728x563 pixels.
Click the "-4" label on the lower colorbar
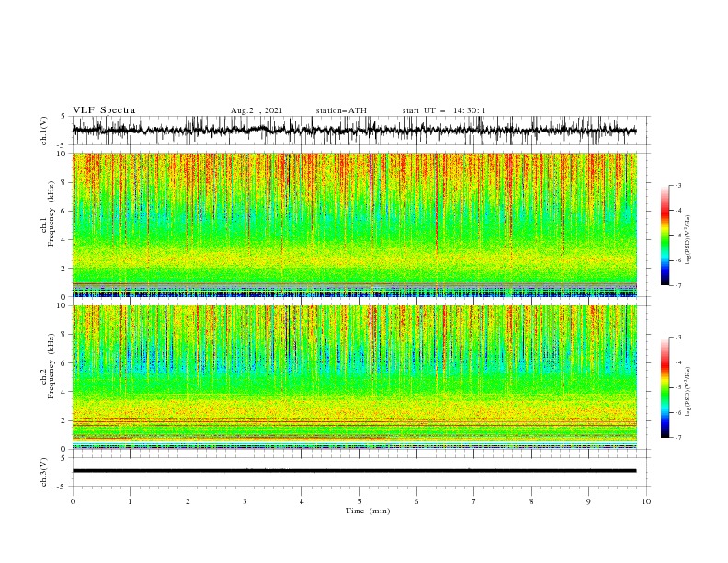click(678, 362)
